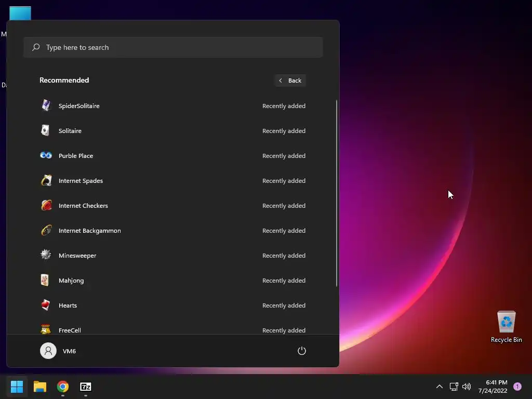
Task: Click the search magnifier icon
Action: pyautogui.click(x=36, y=47)
